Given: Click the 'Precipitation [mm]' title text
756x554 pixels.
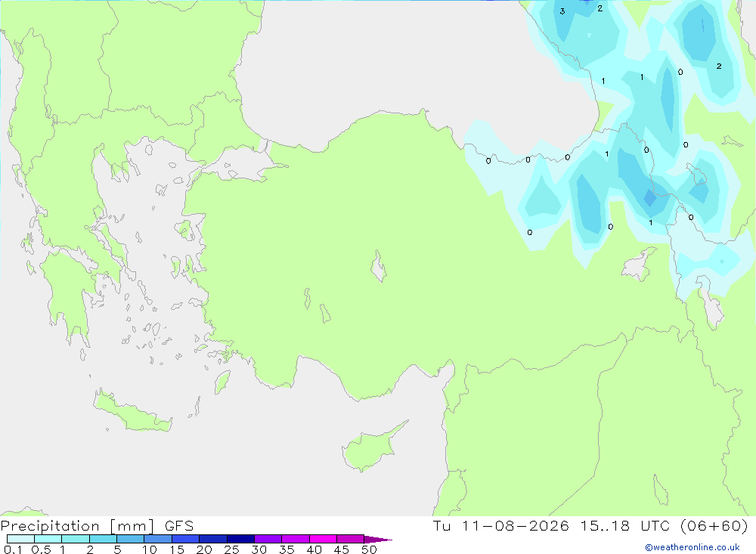Looking at the screenshot, I should coord(77,526).
